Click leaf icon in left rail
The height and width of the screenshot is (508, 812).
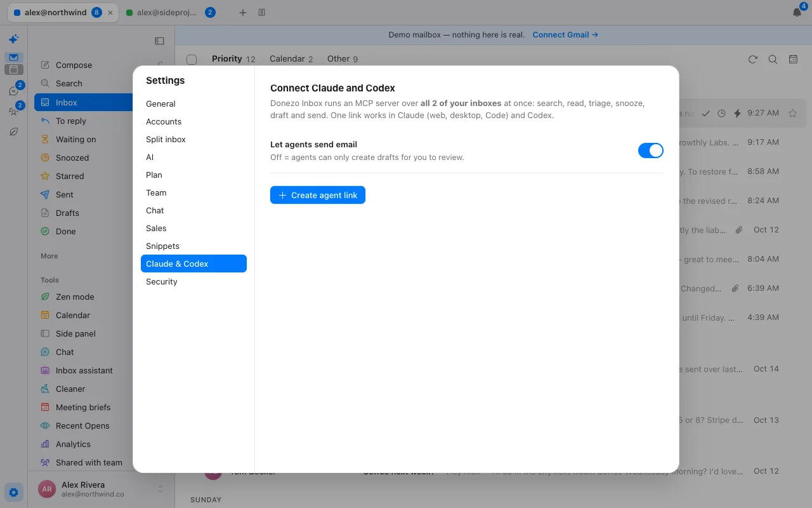click(13, 132)
